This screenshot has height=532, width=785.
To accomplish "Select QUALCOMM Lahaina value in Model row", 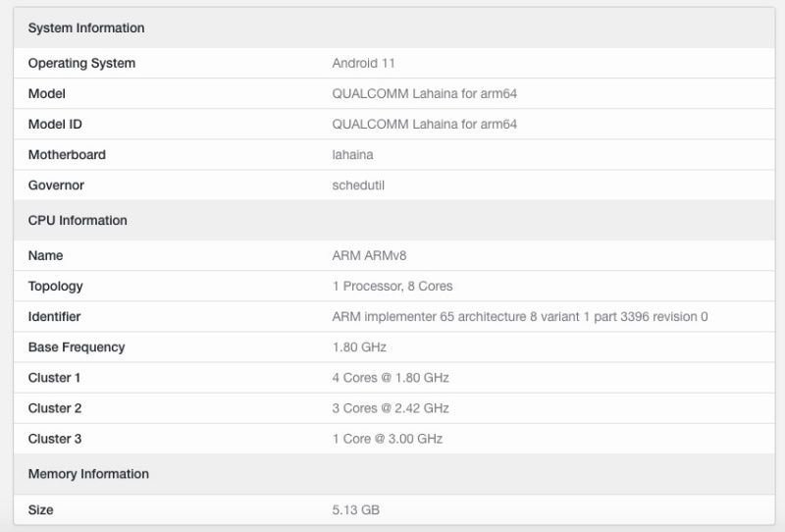I will [425, 93].
